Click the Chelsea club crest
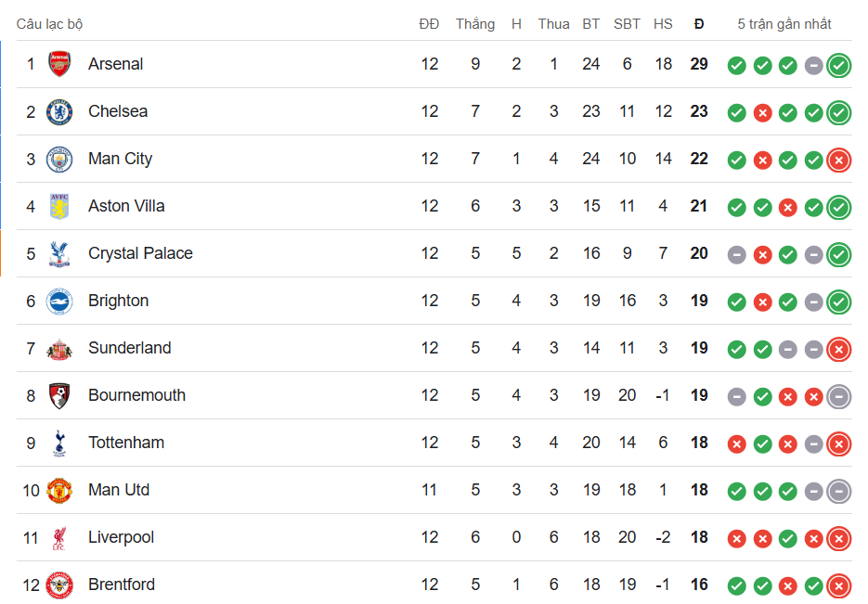Screen dimensions: 868x604 pyautogui.click(x=59, y=111)
